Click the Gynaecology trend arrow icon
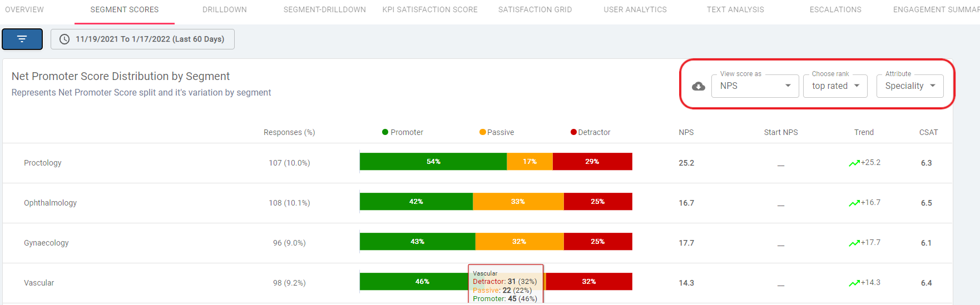 [x=854, y=243]
